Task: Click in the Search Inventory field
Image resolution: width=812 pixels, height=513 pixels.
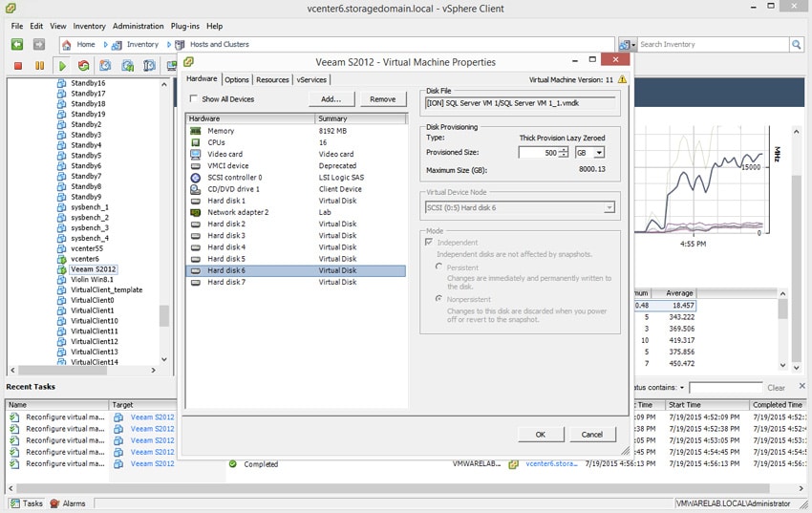Action: (x=713, y=45)
